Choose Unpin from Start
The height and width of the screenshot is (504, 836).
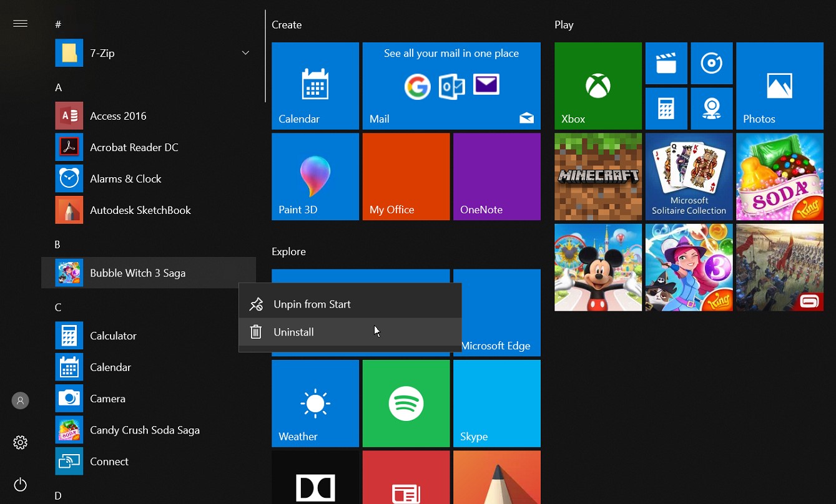click(x=350, y=304)
